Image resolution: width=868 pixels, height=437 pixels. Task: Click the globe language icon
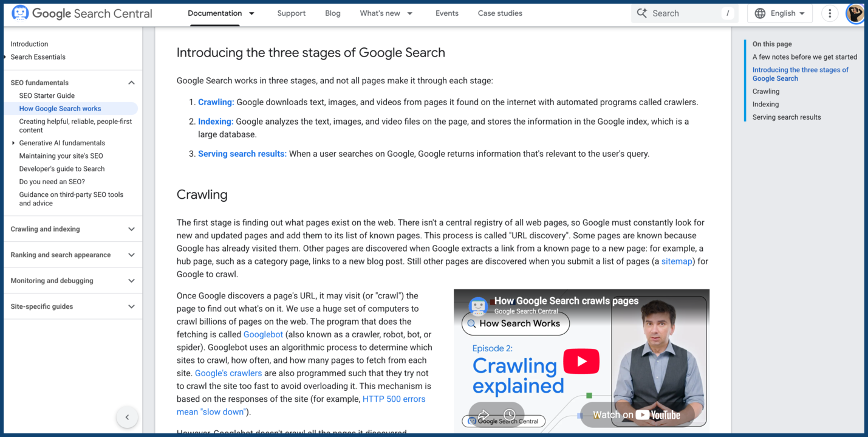pyautogui.click(x=760, y=13)
